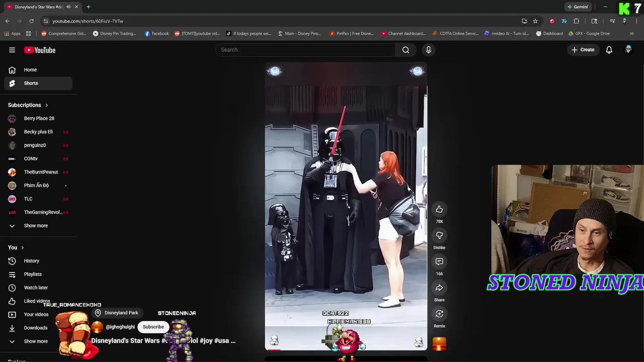Open Berry Place 28 channel

tap(38, 119)
